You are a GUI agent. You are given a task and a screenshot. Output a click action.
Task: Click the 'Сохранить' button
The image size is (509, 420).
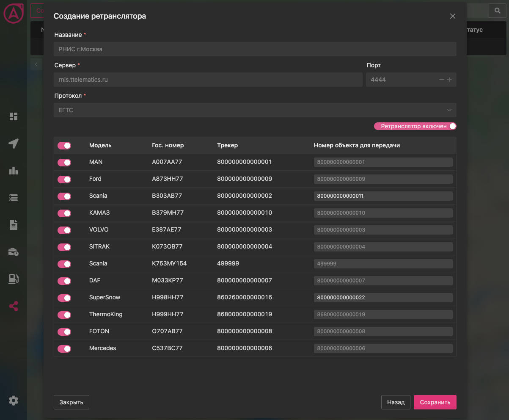[x=435, y=402]
